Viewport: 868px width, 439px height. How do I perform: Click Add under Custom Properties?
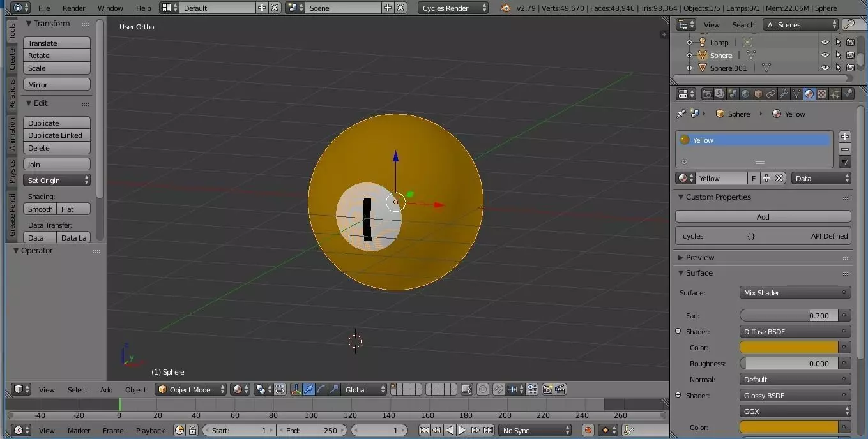click(x=763, y=217)
